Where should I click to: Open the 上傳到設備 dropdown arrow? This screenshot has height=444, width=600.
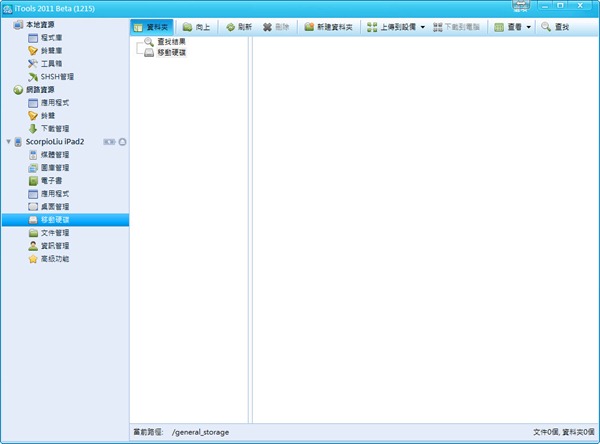423,27
